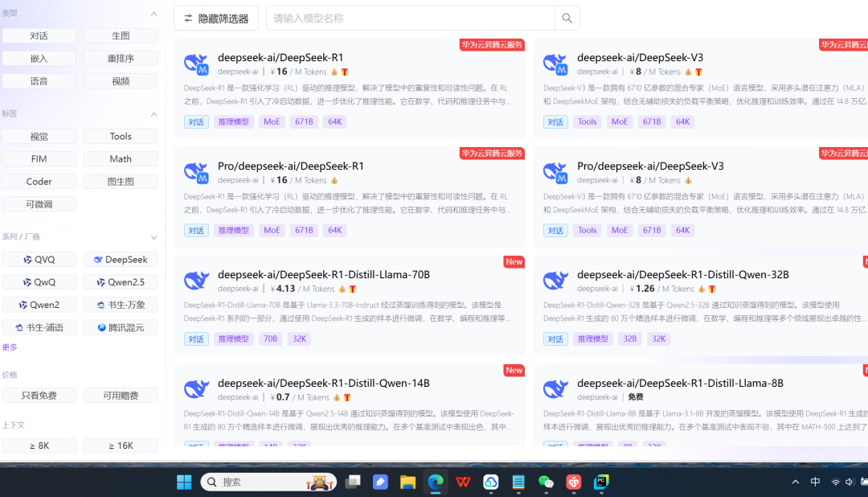The height and width of the screenshot is (497, 868).
Task: Click the DeepSeek-R1-Distill-Llama-70B whale logo
Action: (196, 281)
